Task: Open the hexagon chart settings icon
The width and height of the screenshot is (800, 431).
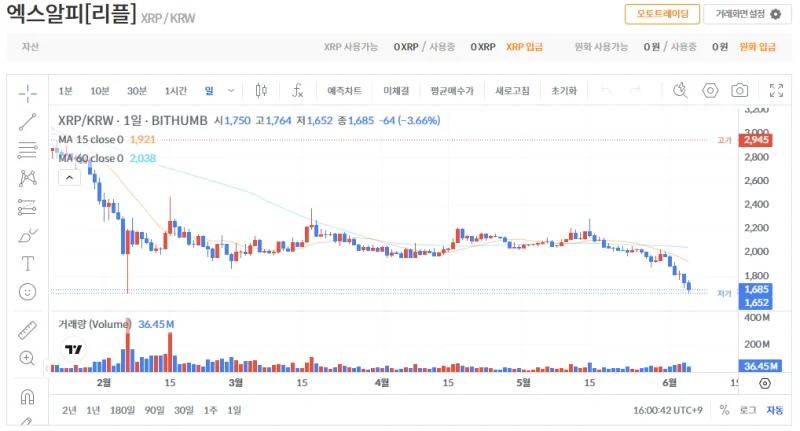Action: coord(710,91)
